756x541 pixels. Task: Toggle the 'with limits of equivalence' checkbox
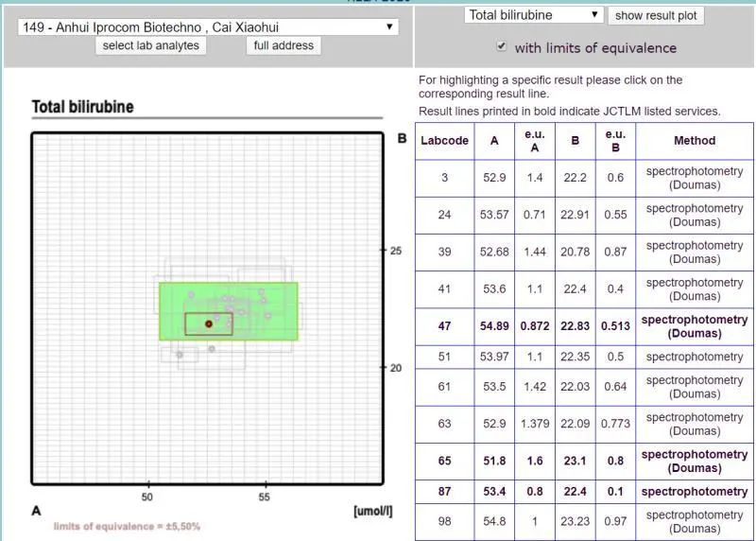click(x=502, y=46)
